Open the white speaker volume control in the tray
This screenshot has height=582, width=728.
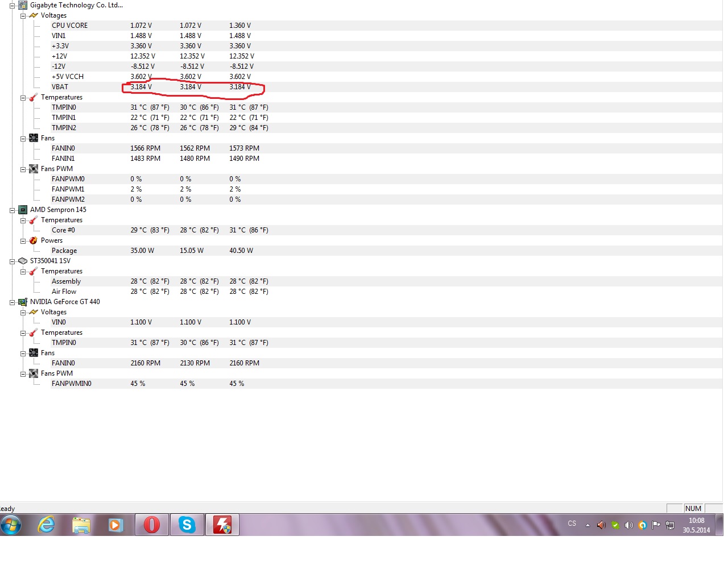628,525
